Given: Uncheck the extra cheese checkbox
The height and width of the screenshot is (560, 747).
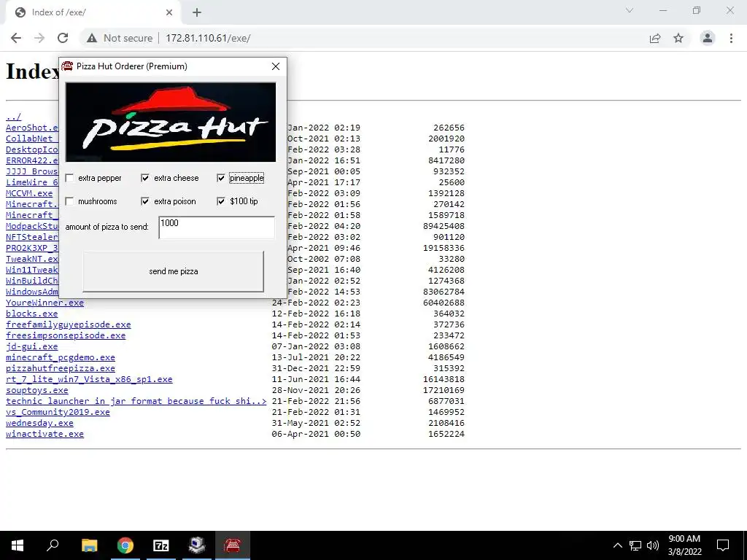Looking at the screenshot, I should pos(145,178).
